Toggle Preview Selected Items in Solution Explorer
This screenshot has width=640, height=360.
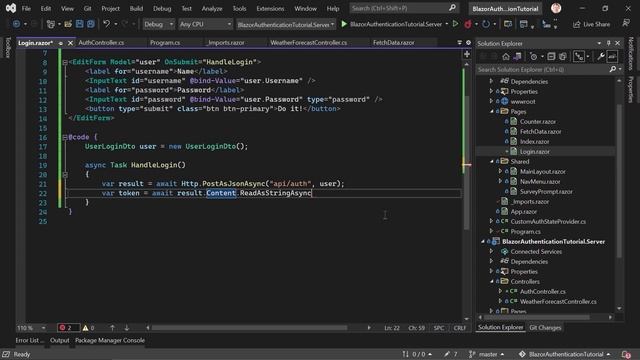[612, 57]
